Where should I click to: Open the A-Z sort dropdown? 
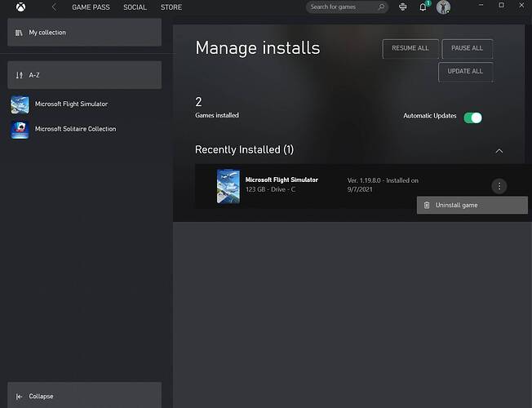pyautogui.click(x=85, y=75)
